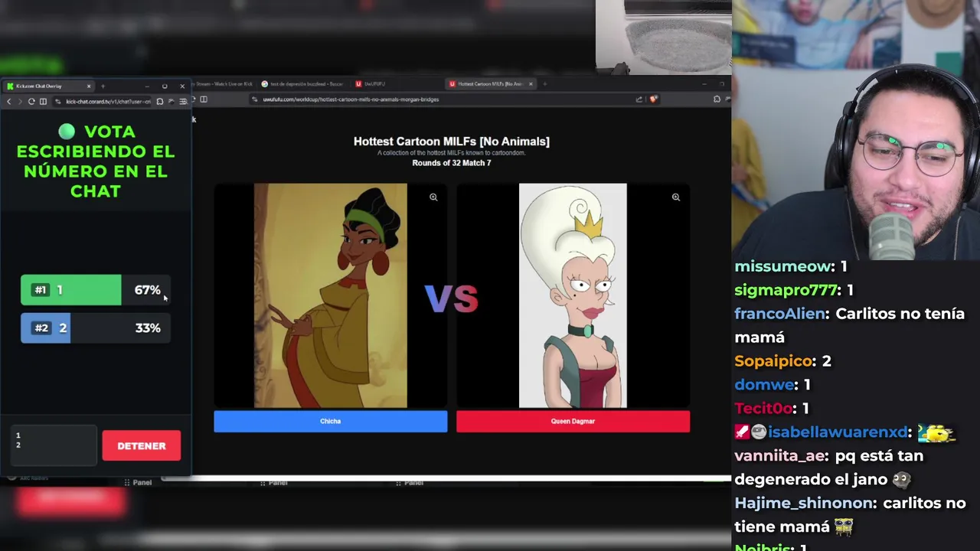Toggle sidebar in chat overlay browser window
The image size is (980, 551).
click(43, 101)
